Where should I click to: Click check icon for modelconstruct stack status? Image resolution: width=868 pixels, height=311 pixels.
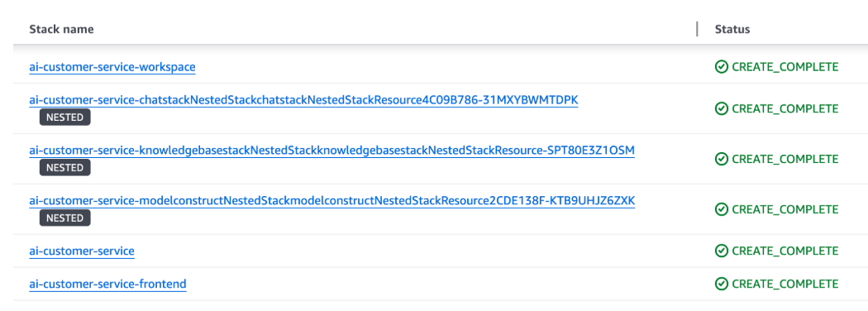(x=722, y=209)
